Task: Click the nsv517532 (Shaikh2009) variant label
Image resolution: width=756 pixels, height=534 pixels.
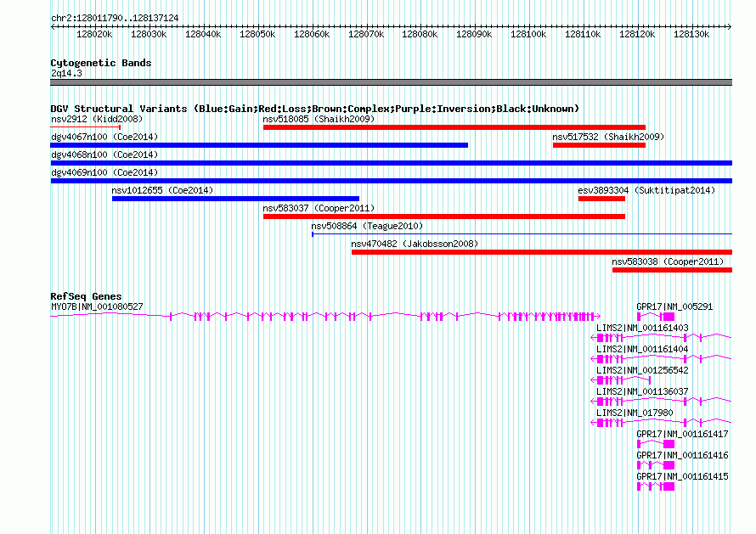Action: pos(608,137)
